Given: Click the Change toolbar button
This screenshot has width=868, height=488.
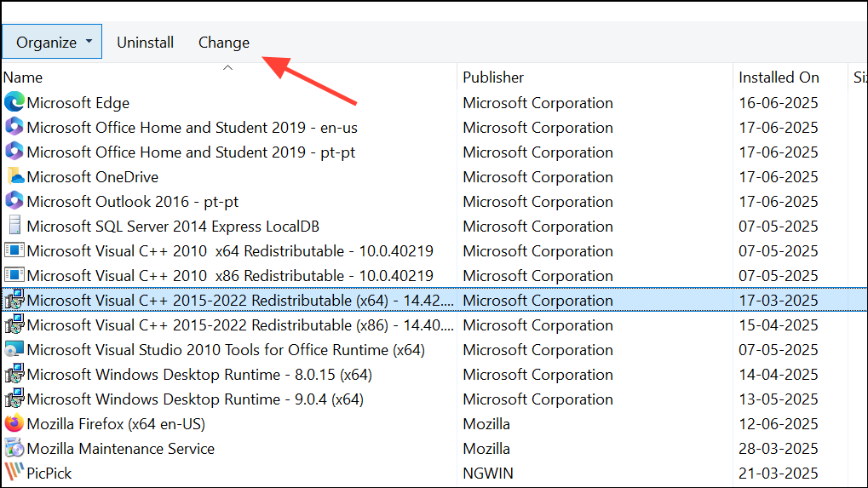Looking at the screenshot, I should pos(224,43).
